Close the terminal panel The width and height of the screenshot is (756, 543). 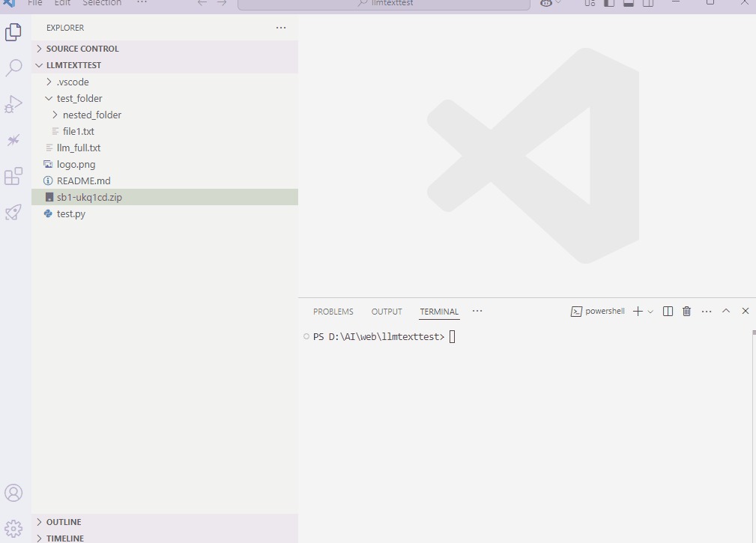point(745,312)
